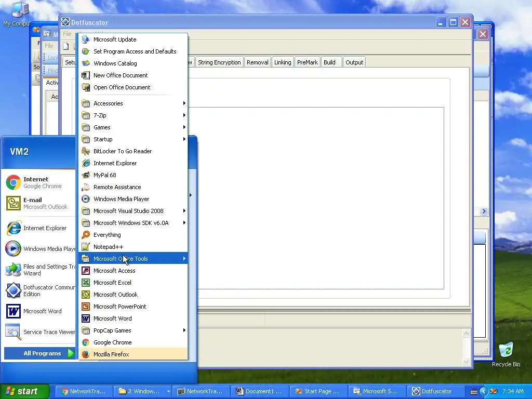Launch Notepad++ icon

(x=86, y=247)
